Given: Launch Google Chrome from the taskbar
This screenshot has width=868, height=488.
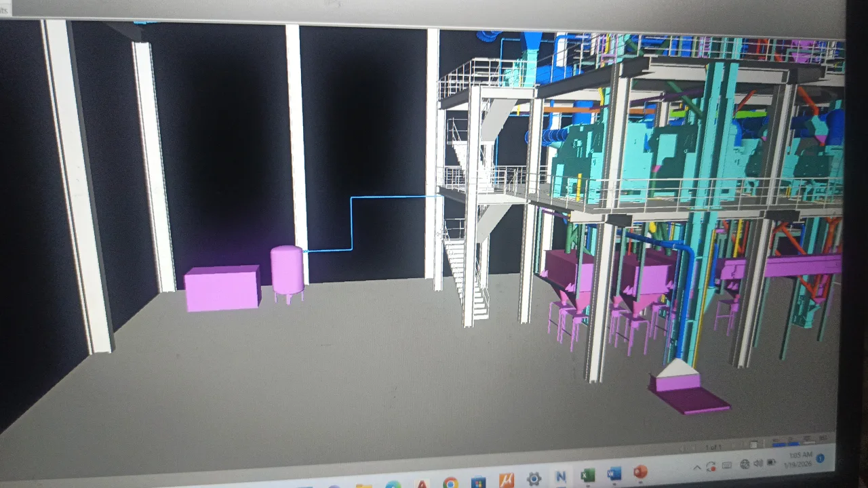Looking at the screenshot, I should [x=450, y=483].
